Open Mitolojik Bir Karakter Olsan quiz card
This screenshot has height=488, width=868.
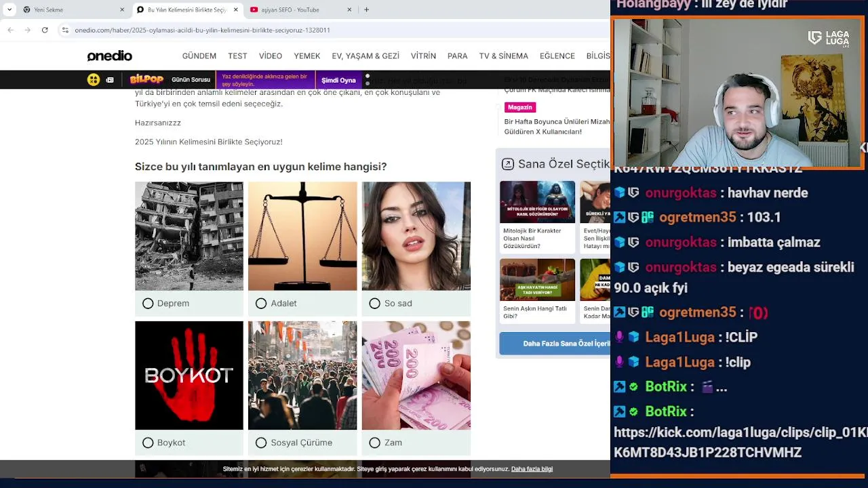(x=537, y=217)
